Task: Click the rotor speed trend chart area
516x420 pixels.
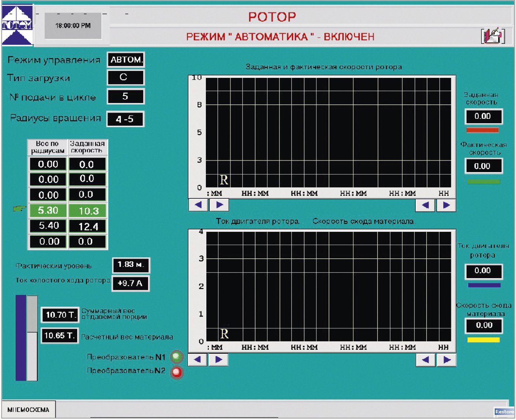Action: pyautogui.click(x=328, y=133)
